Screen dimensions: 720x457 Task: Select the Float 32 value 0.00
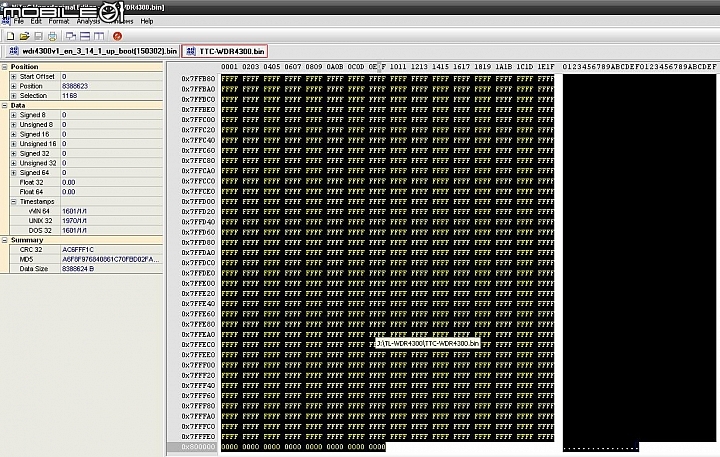click(x=68, y=182)
